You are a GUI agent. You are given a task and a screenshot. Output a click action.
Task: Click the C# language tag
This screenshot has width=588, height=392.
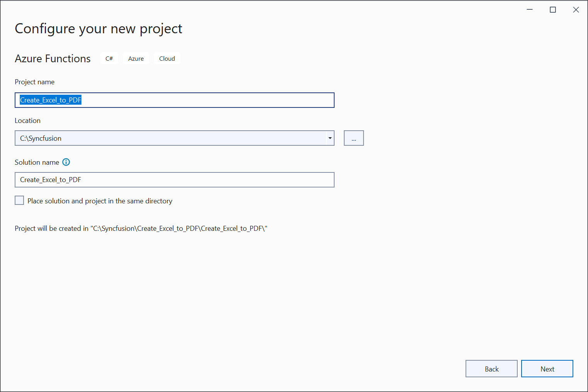(x=109, y=59)
